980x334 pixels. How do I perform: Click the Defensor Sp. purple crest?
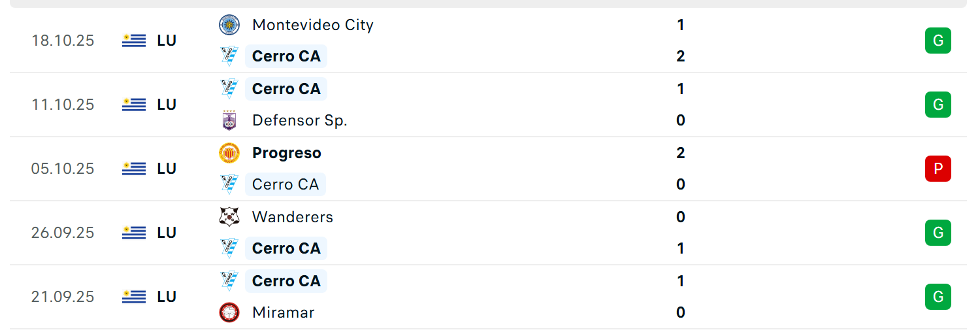tap(229, 120)
